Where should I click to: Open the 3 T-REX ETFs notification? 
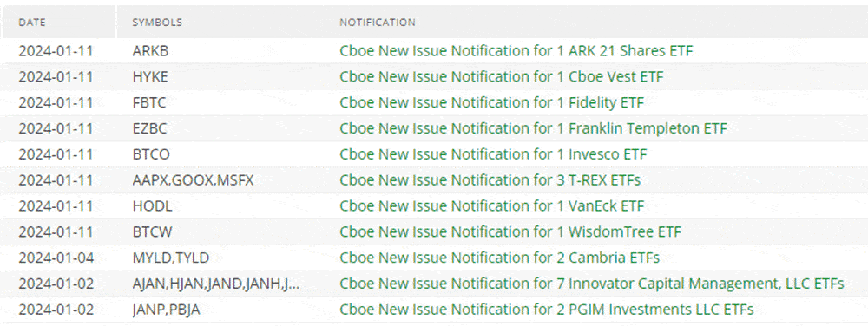coord(490,180)
